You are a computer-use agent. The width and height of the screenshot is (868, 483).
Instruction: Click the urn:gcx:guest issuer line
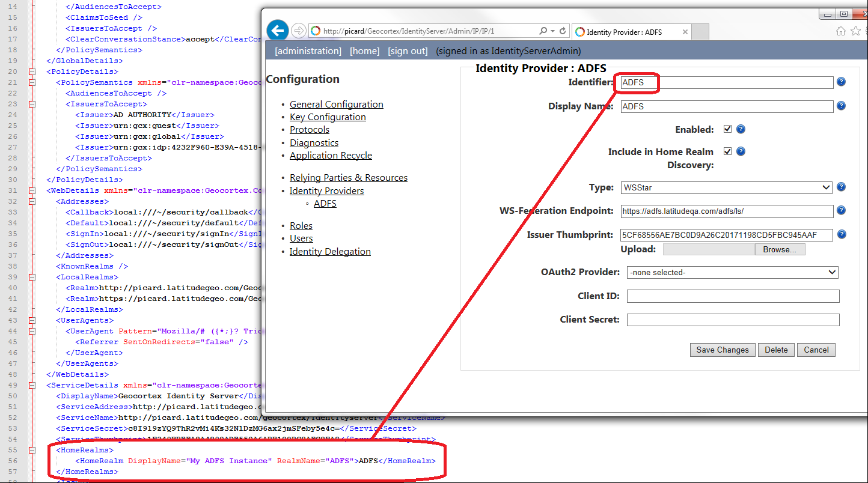click(x=147, y=126)
